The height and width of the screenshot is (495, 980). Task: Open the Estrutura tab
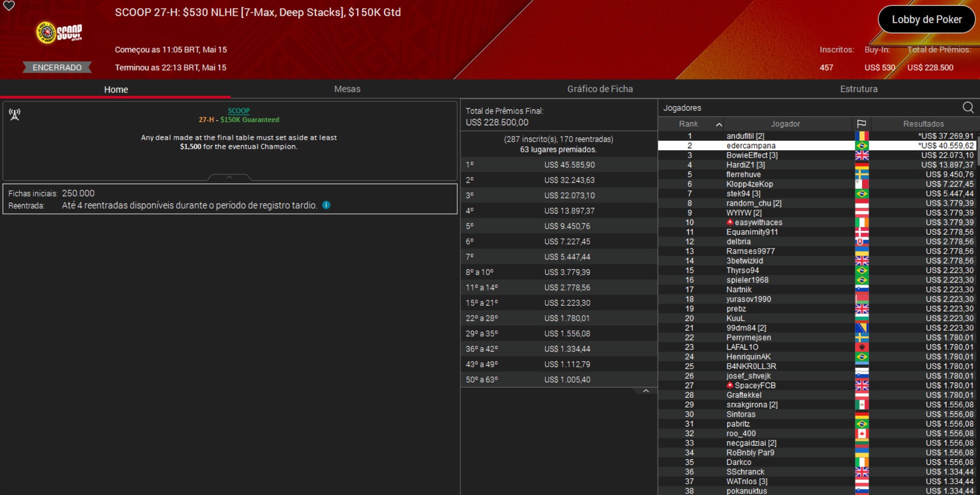pos(858,89)
